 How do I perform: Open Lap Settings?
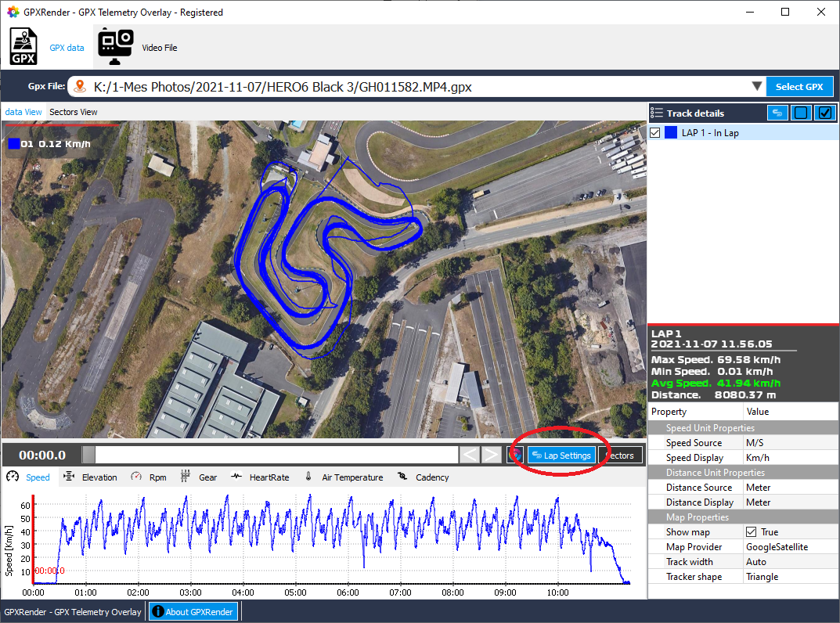(x=561, y=455)
